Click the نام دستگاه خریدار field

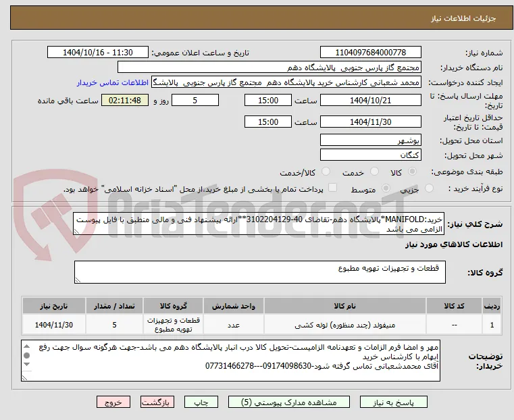click(x=269, y=67)
